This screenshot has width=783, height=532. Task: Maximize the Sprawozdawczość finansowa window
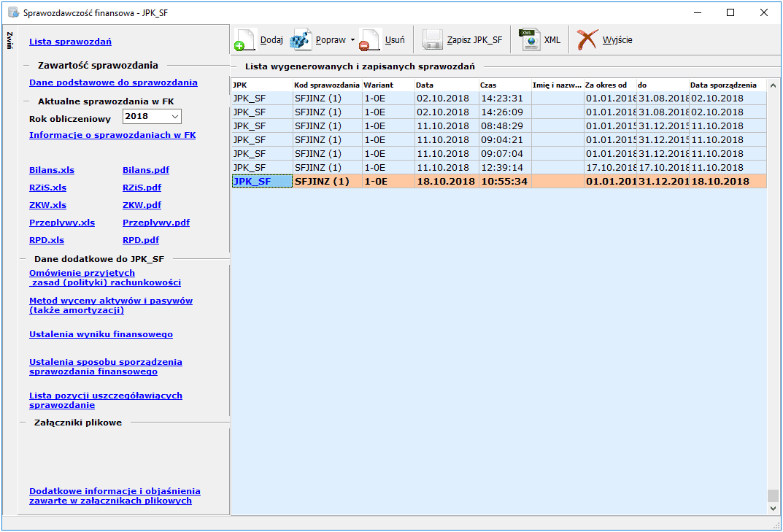(x=730, y=12)
